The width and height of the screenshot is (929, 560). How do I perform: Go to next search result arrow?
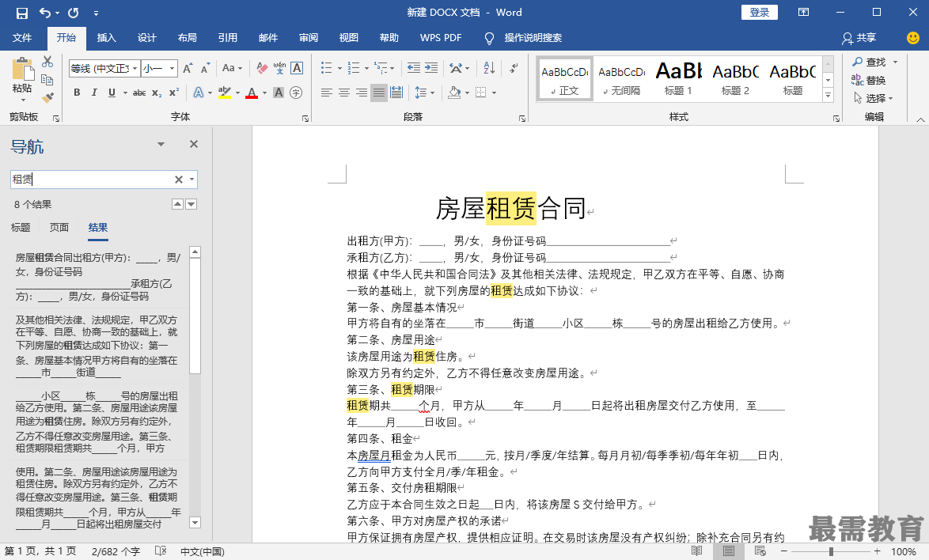click(191, 204)
